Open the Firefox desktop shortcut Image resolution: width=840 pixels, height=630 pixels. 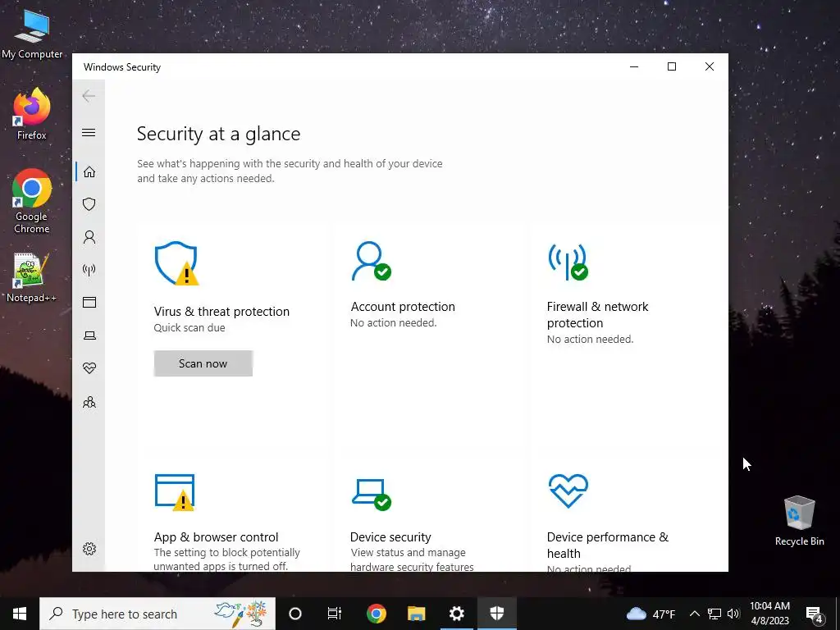32,114
